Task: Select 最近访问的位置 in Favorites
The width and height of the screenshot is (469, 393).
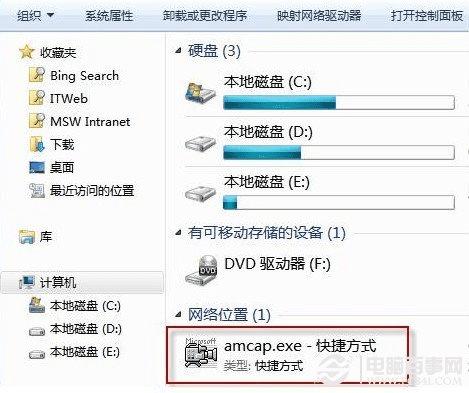Action: coord(92,191)
